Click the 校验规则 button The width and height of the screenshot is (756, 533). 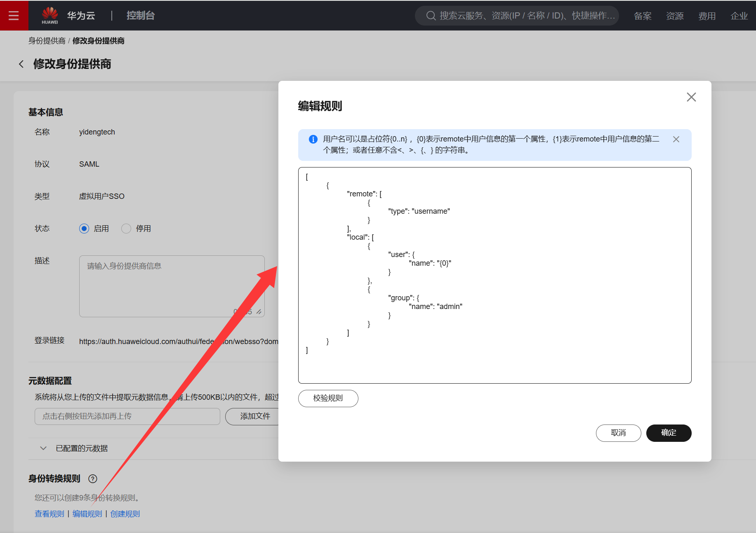[x=328, y=398]
